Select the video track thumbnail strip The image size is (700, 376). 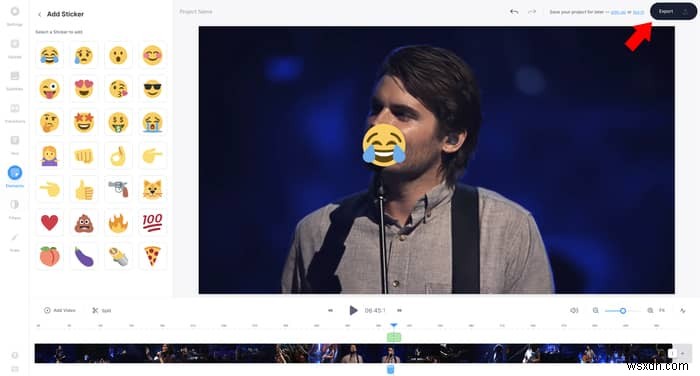pos(353,353)
